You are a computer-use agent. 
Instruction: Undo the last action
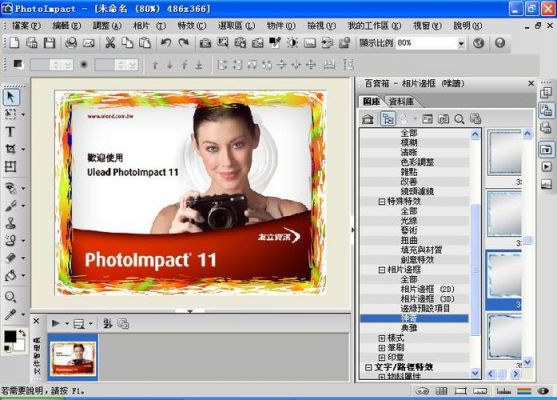(166, 43)
